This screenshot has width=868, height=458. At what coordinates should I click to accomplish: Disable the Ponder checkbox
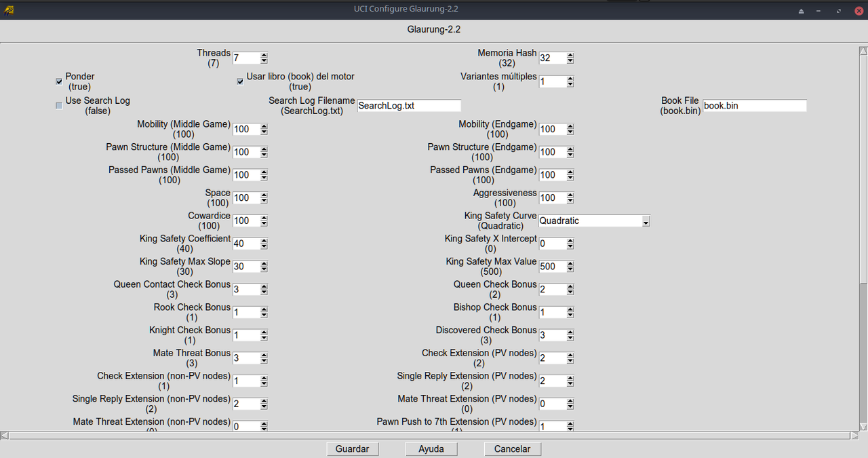[59, 81]
